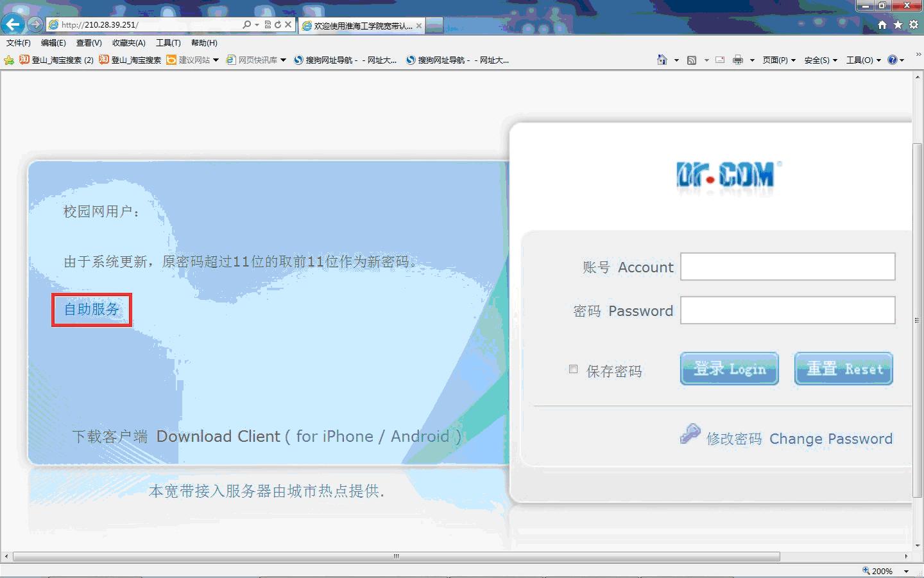924x578 pixels.
Task: Expand the dropdown next to the RSS icon
Action: point(706,60)
